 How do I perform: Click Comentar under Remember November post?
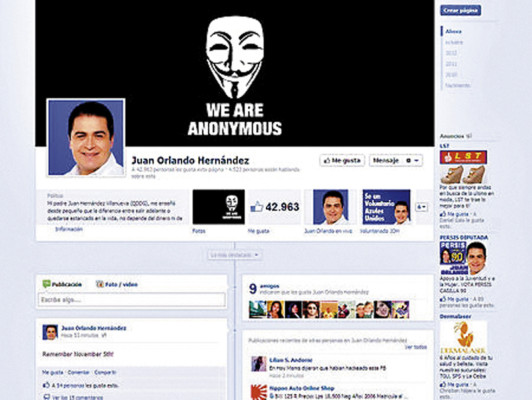point(78,372)
